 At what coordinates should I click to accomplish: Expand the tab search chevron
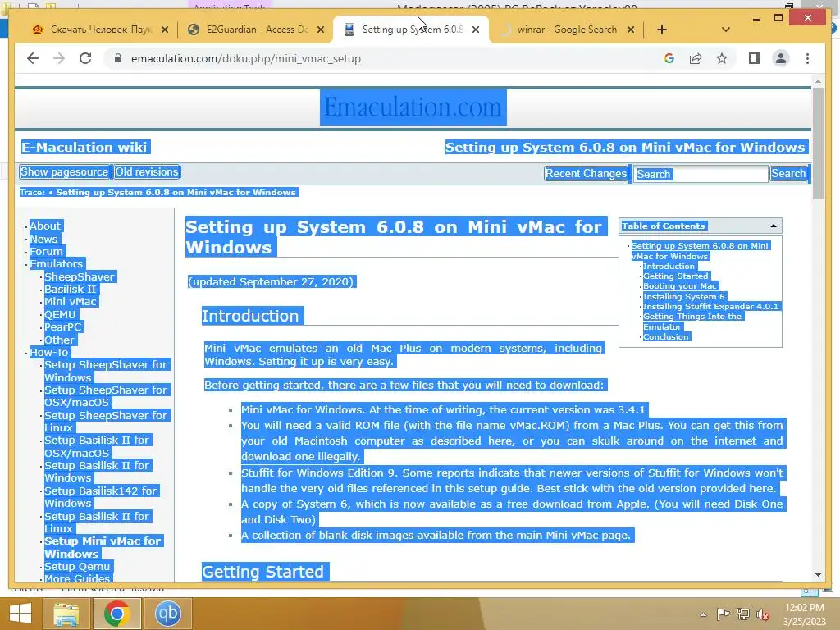726,30
